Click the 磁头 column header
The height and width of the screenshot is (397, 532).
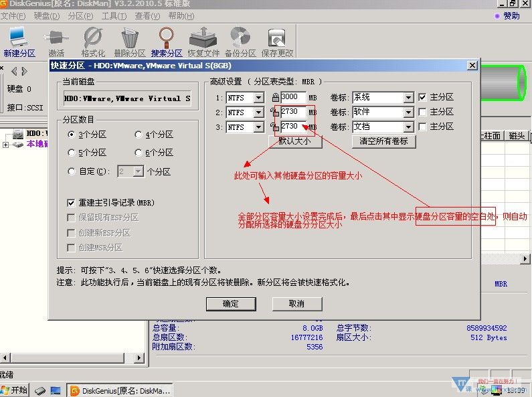(517, 136)
